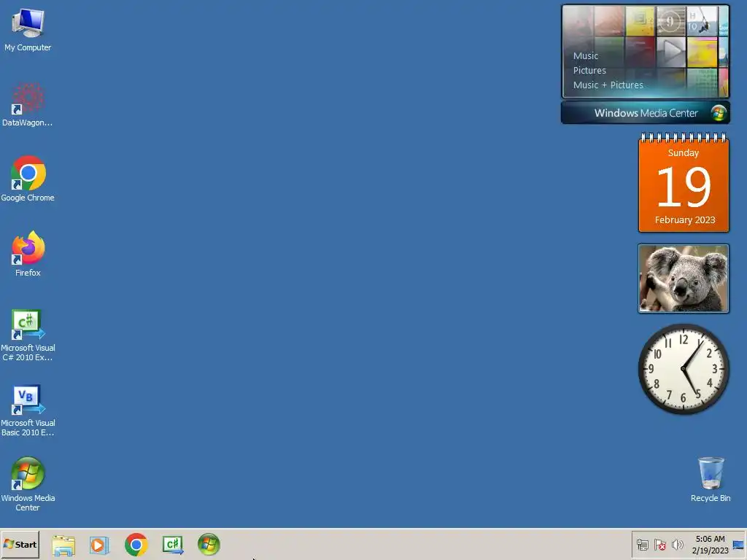The width and height of the screenshot is (747, 560).
Task: Open Windows Explorer from the taskbar
Action: click(x=63, y=545)
